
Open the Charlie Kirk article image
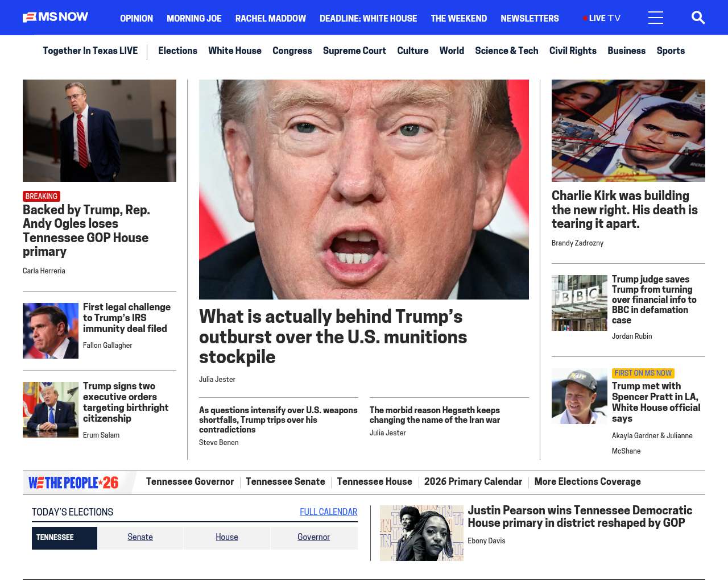[x=628, y=131]
